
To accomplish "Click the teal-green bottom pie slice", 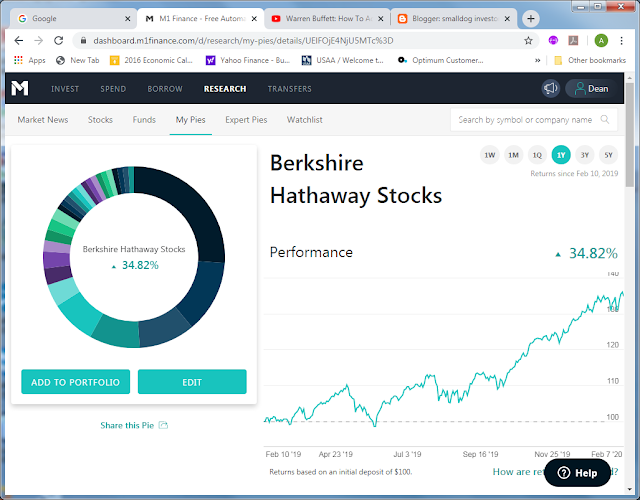I will click(118, 330).
